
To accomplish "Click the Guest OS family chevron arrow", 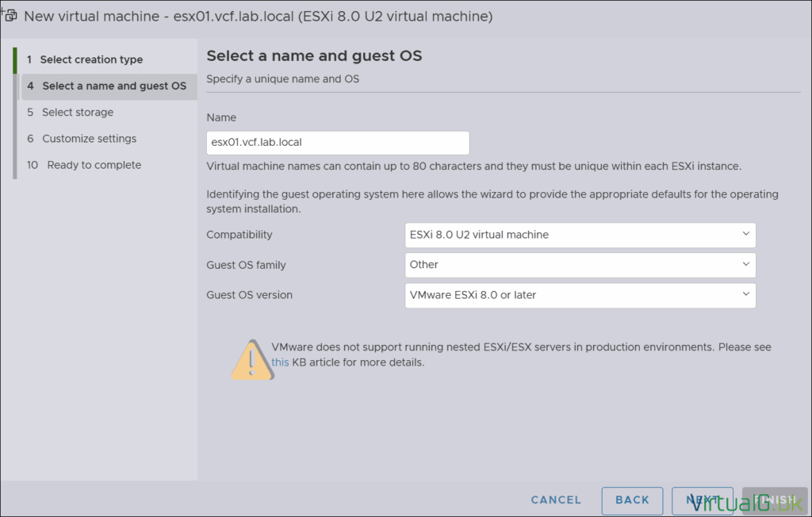I will pos(745,264).
